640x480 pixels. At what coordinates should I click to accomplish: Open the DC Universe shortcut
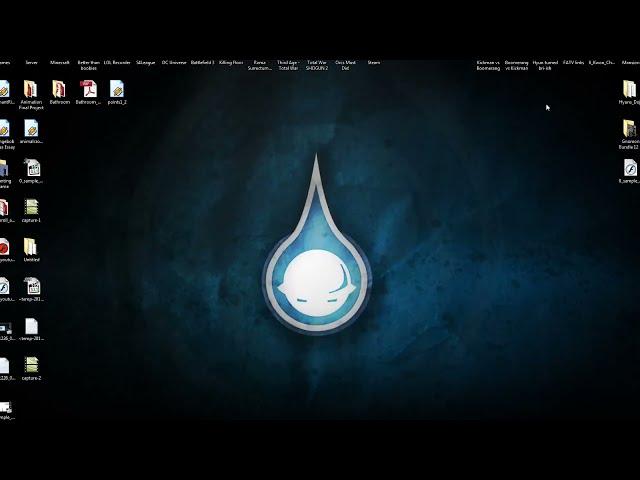pyautogui.click(x=174, y=62)
